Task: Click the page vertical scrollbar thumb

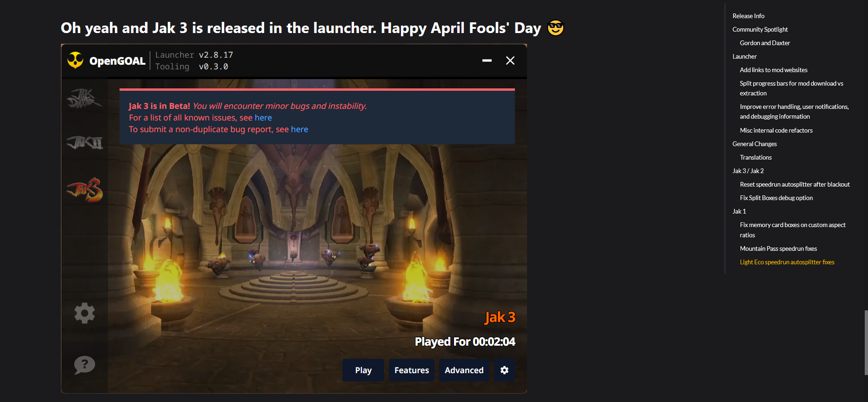Action: point(866,342)
